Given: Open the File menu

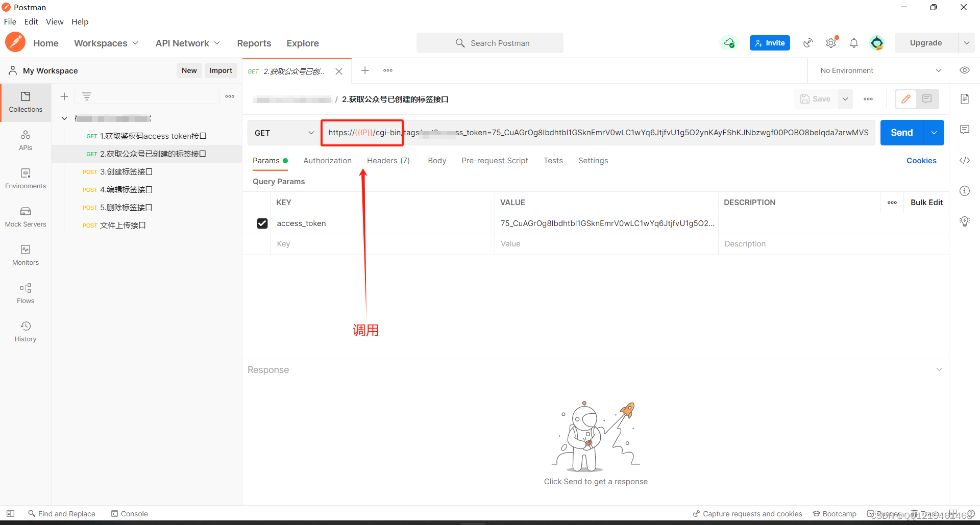Looking at the screenshot, I should [10, 21].
